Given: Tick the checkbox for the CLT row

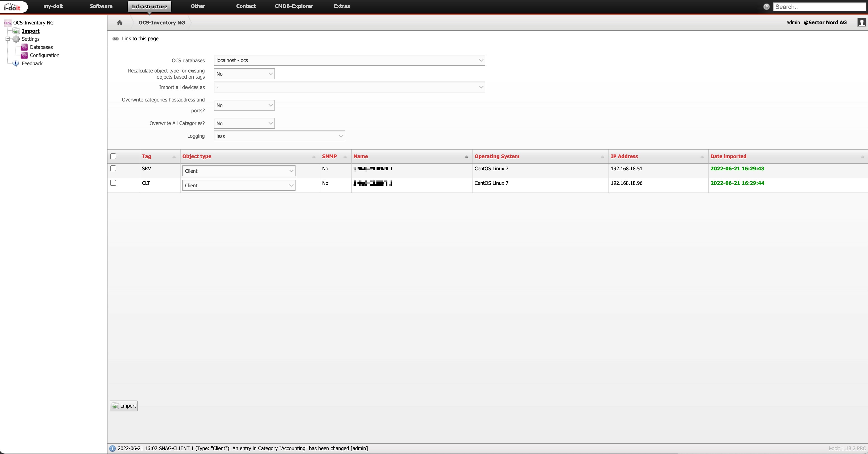Looking at the screenshot, I should click(113, 183).
